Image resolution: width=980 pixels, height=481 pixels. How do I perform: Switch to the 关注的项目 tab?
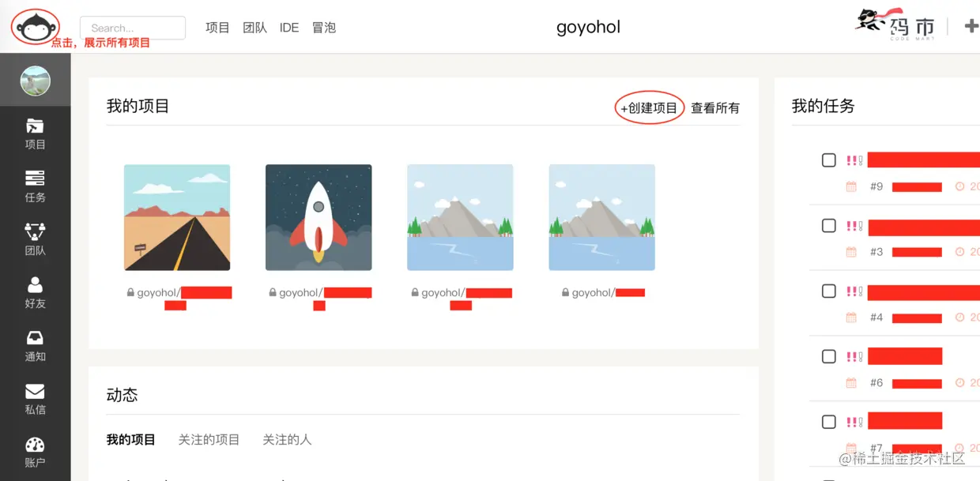coord(209,439)
